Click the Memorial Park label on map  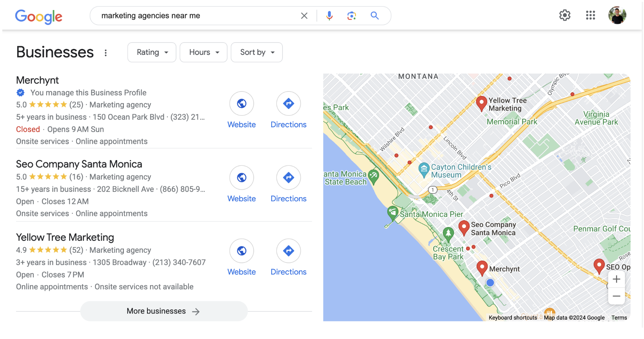click(512, 122)
